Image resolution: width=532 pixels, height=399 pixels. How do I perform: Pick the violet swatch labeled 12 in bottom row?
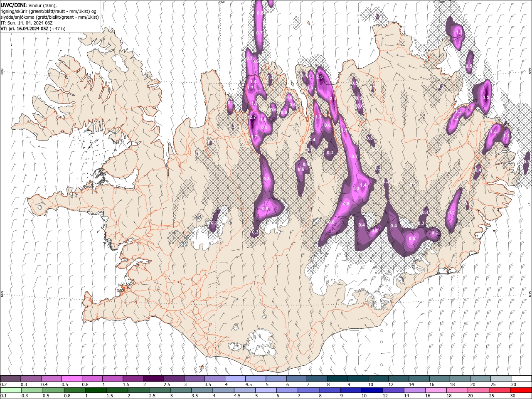pyautogui.click(x=393, y=390)
